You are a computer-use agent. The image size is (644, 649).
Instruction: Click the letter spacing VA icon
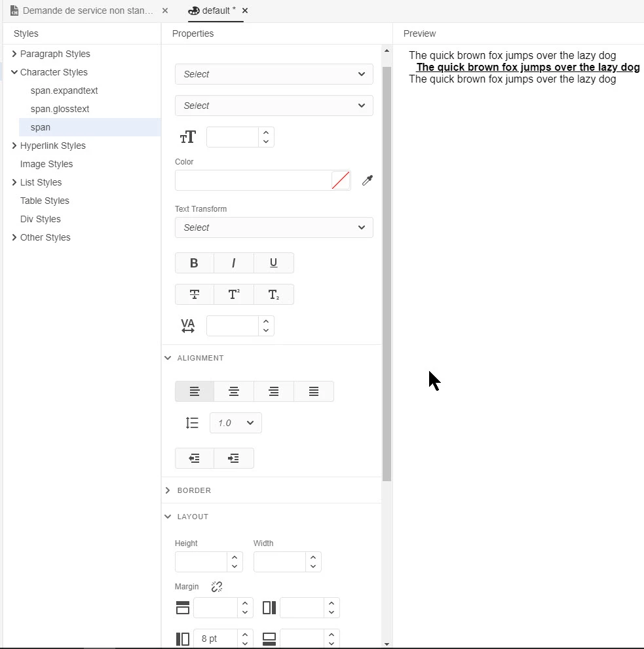tap(188, 326)
